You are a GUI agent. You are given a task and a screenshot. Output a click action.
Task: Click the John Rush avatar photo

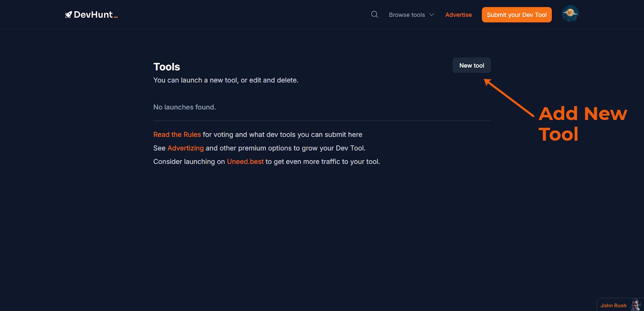click(x=636, y=305)
